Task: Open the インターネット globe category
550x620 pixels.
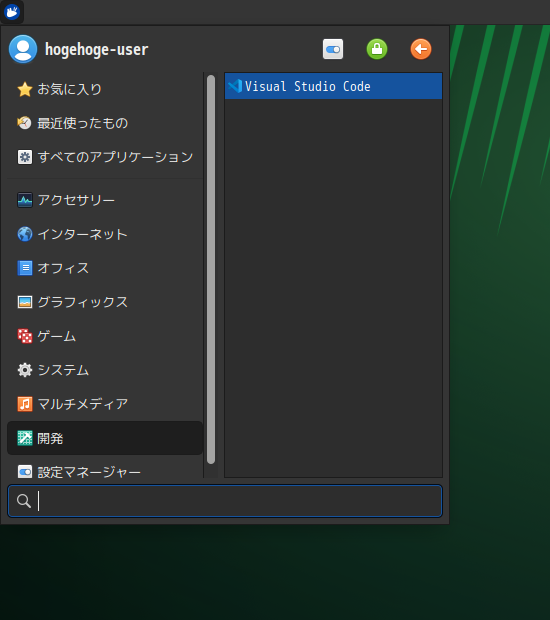Action: click(x=105, y=234)
